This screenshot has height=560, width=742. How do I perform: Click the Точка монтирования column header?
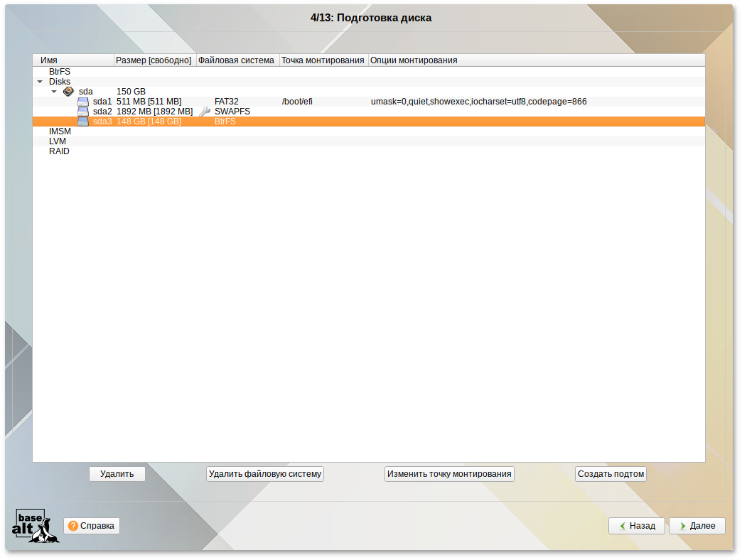pos(323,60)
